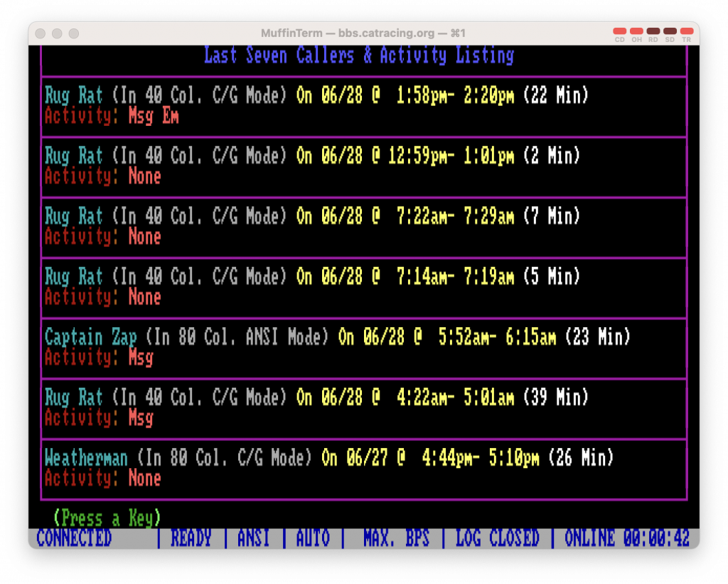Click the SD status indicator light
Screen dimensions: 728x584
click(670, 31)
